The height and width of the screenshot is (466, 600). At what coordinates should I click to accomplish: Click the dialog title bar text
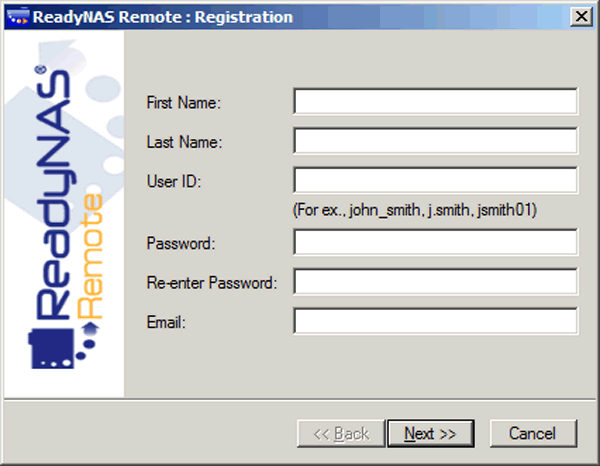pos(163,17)
